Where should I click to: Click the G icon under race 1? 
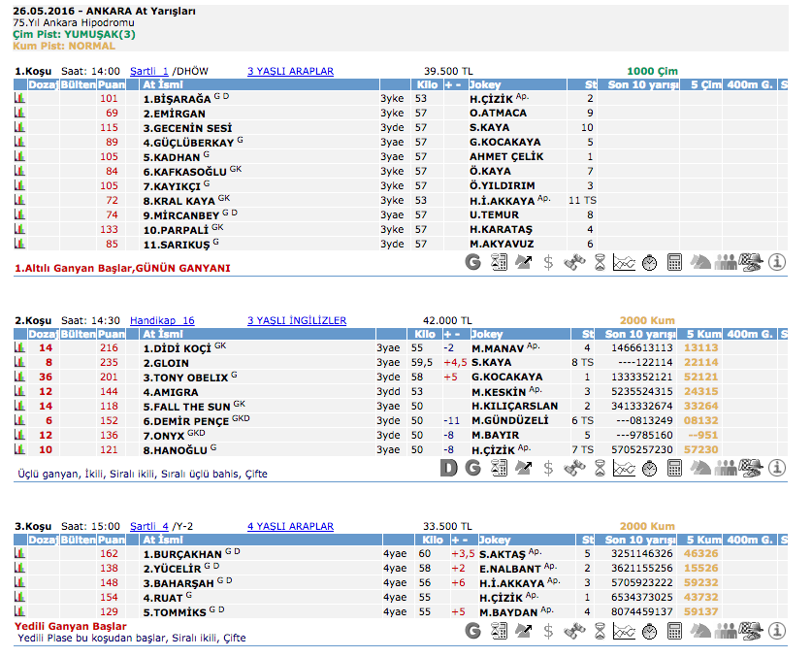point(473,261)
